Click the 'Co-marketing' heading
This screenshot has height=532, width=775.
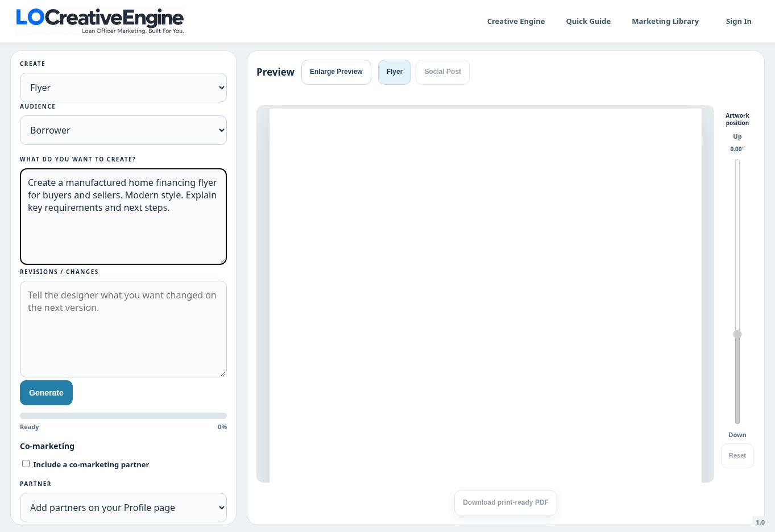coord(47,446)
